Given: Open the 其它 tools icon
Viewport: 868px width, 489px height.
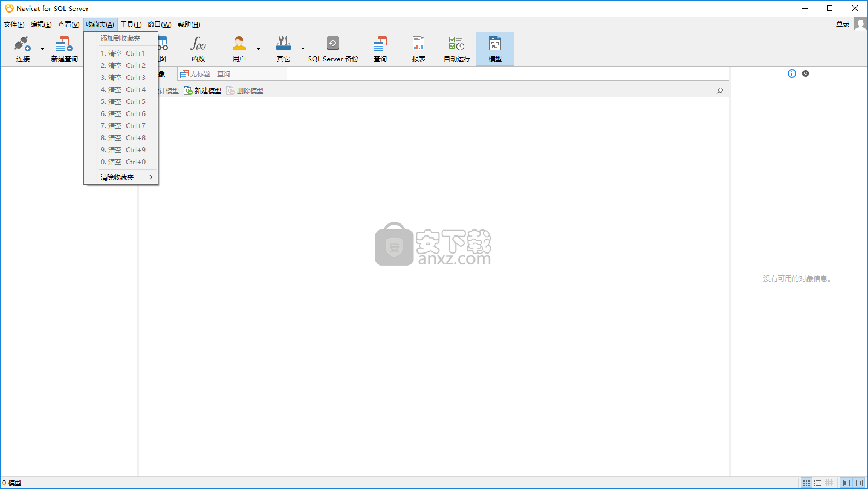Looking at the screenshot, I should coord(283,49).
